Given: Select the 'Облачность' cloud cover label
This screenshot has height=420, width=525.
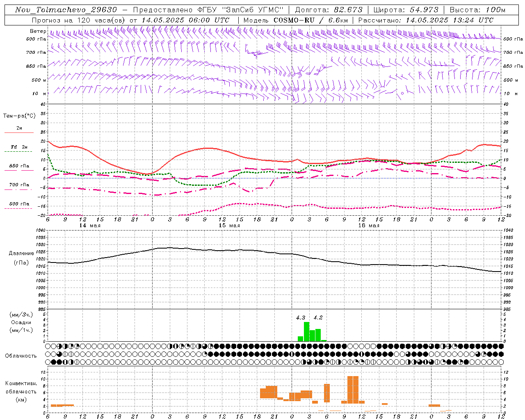Looking at the screenshot, I should coord(21,356).
